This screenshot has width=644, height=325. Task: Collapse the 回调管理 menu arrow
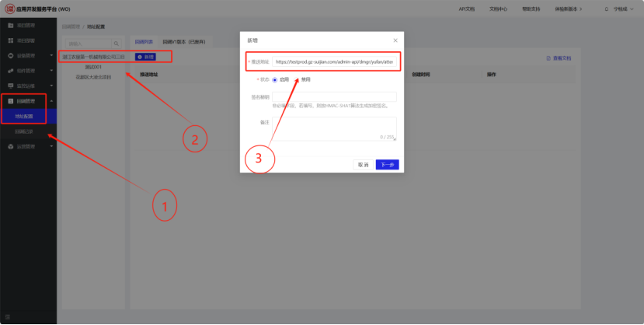(x=50, y=101)
